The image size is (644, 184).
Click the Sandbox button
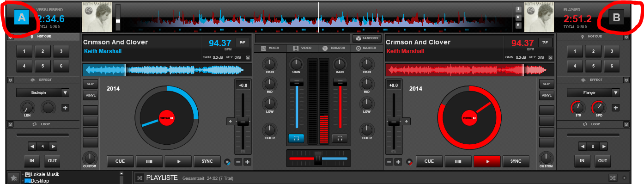(x=366, y=38)
